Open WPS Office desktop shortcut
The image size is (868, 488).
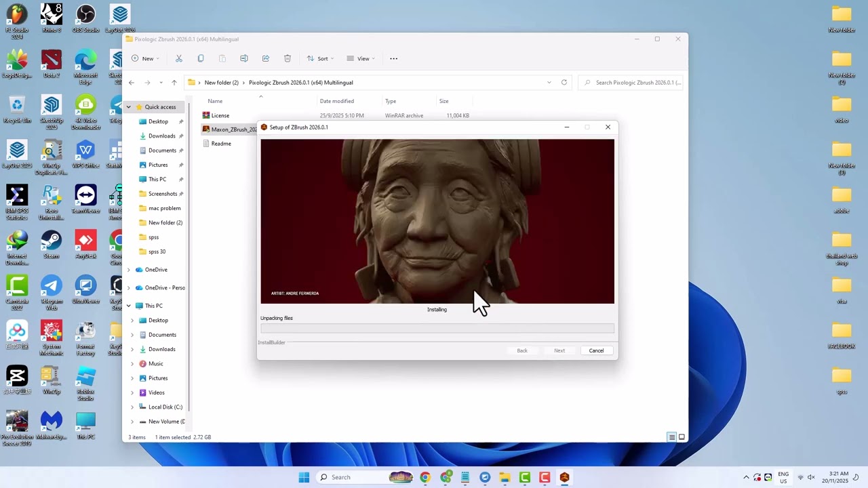(85, 154)
